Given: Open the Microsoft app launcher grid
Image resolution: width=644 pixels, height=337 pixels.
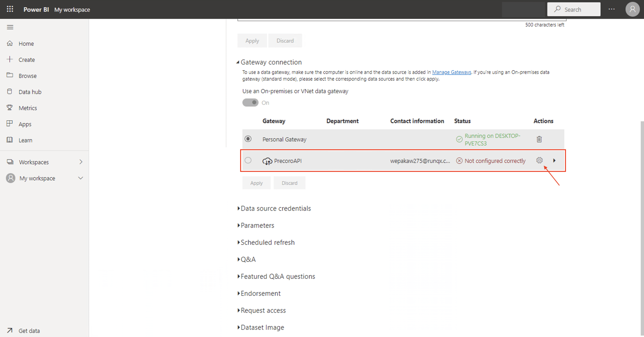Looking at the screenshot, I should click(x=10, y=9).
